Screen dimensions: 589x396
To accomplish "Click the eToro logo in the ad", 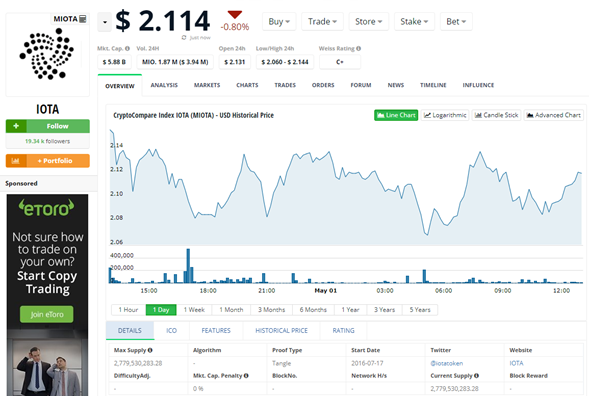I will coord(47,208).
